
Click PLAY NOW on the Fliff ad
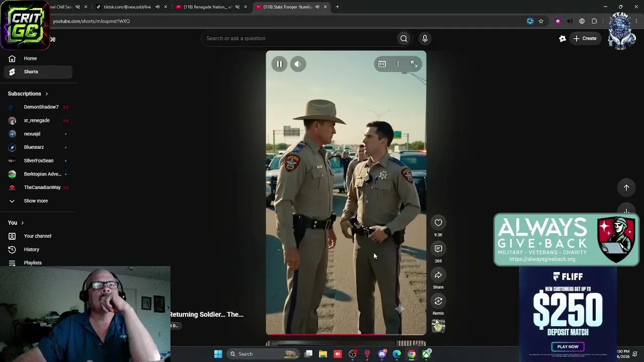[568, 347]
